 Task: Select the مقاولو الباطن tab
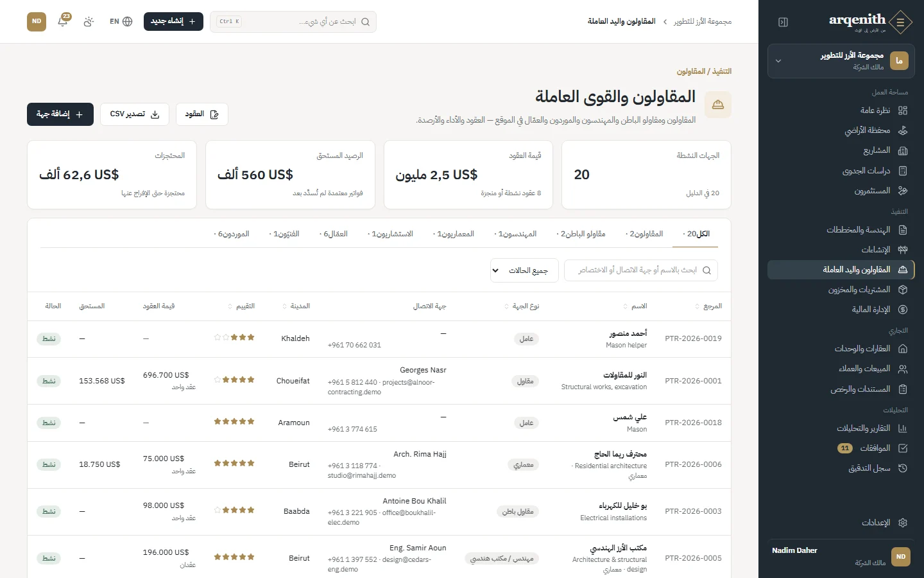581,234
